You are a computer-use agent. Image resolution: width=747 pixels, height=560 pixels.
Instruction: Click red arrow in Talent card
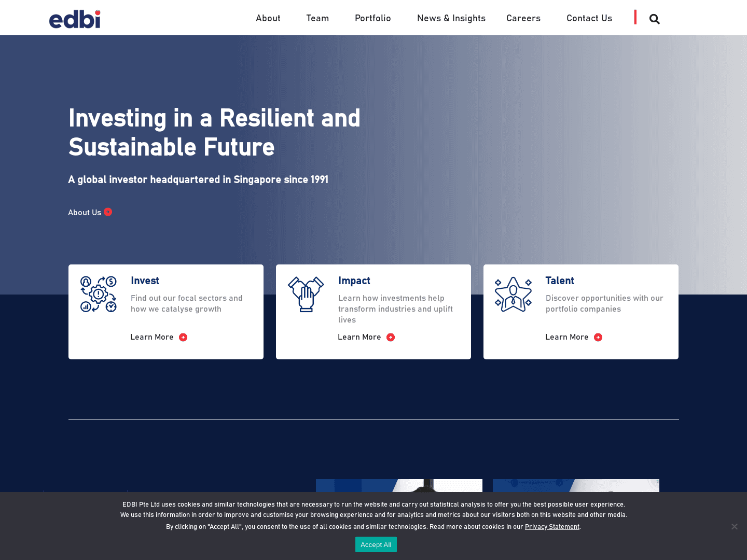click(598, 338)
